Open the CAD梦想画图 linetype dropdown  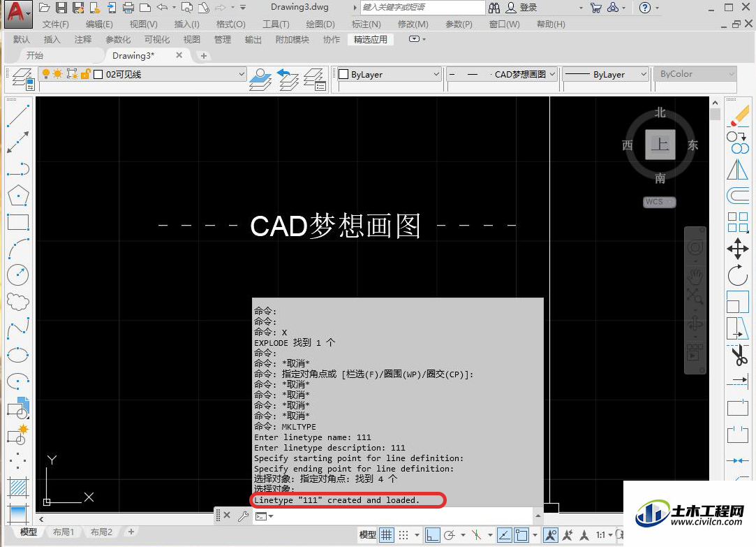(552, 74)
